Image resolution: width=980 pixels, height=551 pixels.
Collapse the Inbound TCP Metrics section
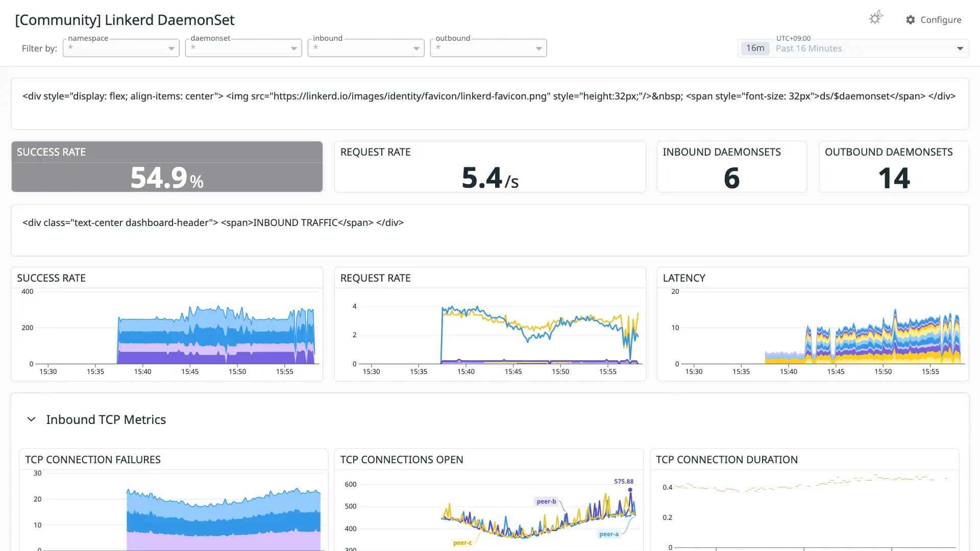click(x=31, y=419)
